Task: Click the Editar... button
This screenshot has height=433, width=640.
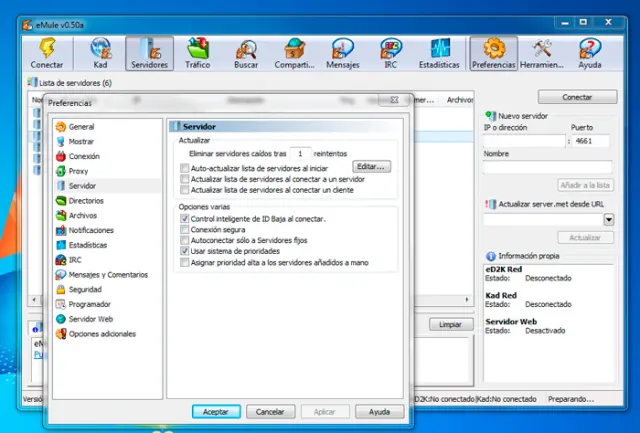Action: click(371, 166)
